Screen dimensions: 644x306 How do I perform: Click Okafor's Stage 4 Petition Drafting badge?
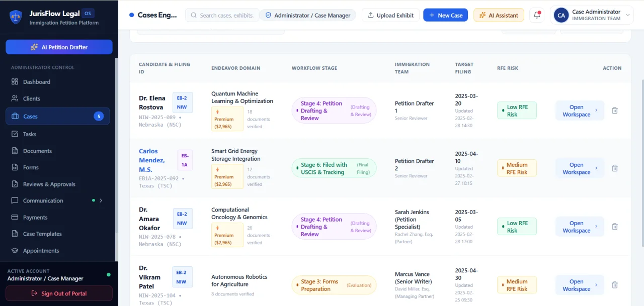coord(334,227)
